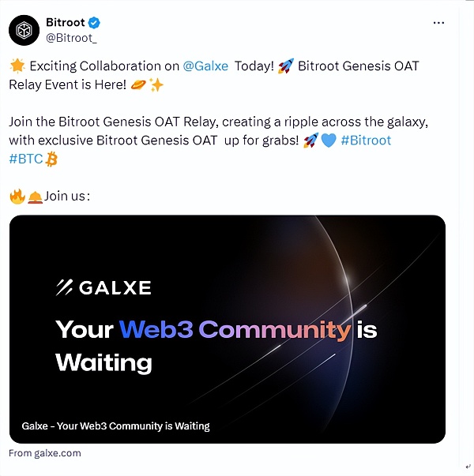Viewport: 474px width, 476px height.
Task: Open the Galxe link preview image
Action: coord(227,328)
